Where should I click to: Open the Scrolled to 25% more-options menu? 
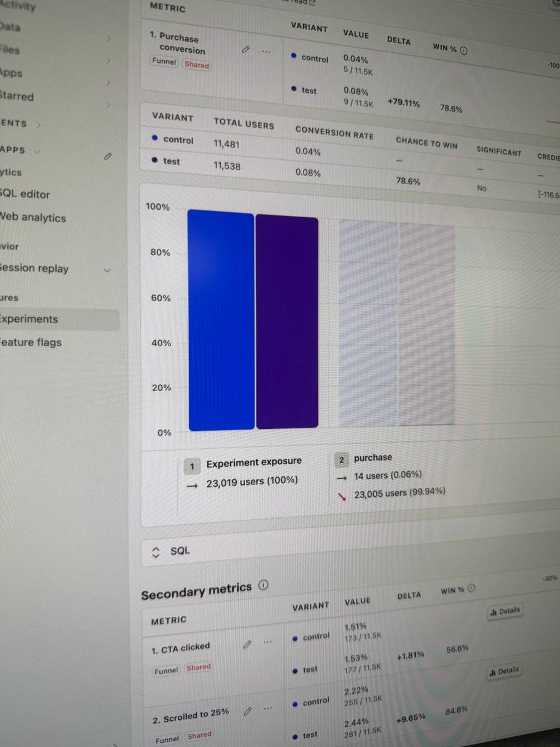pos(268,709)
